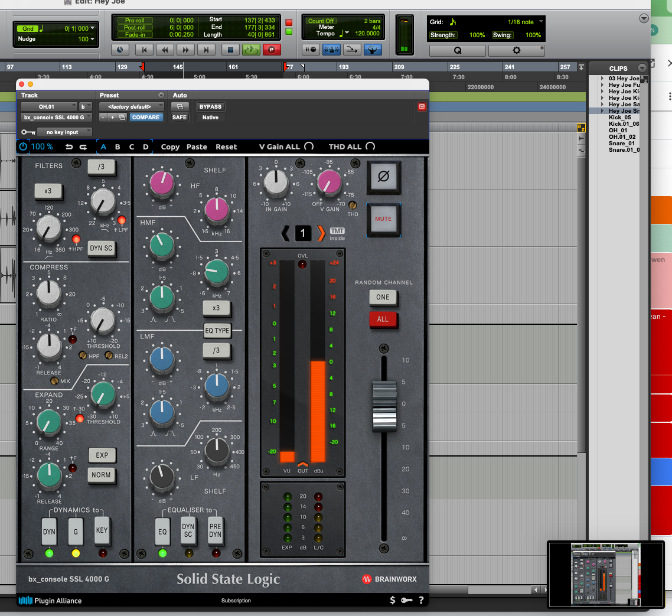This screenshot has width=672, height=616.
Task: Click the MIDI merge icon
Action: 351,50
